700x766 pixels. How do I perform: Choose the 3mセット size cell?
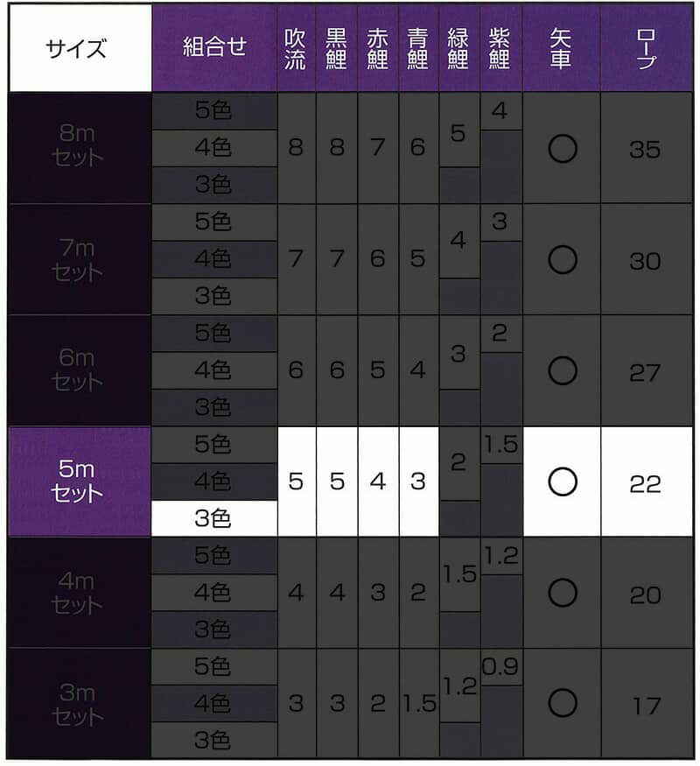tap(77, 704)
